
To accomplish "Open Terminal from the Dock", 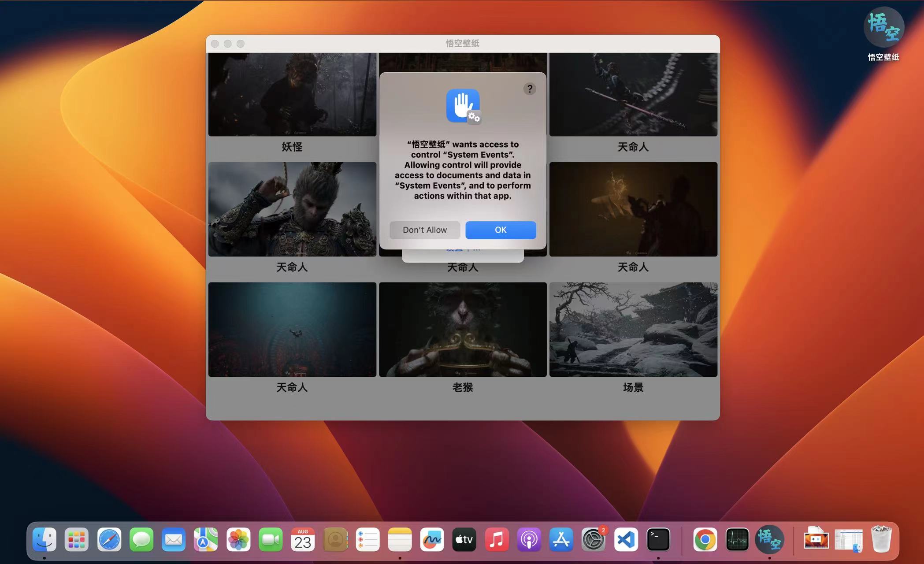I will pyautogui.click(x=658, y=540).
